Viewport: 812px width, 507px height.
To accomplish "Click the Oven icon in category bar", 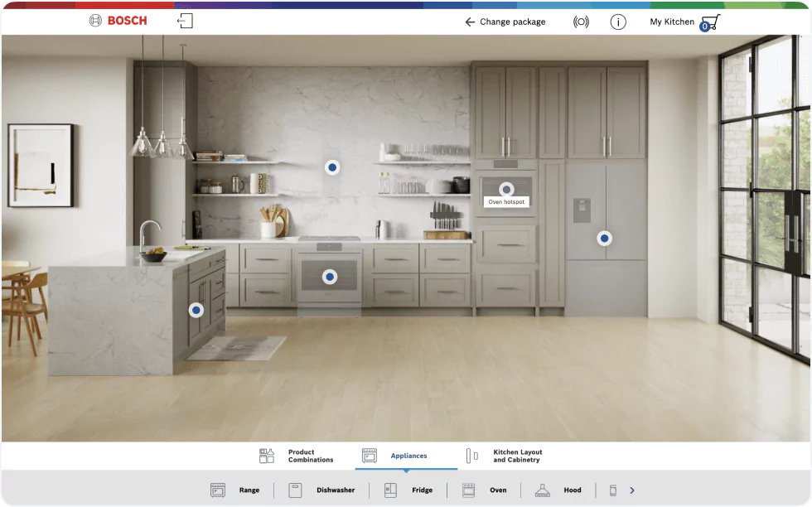I will tap(468, 490).
